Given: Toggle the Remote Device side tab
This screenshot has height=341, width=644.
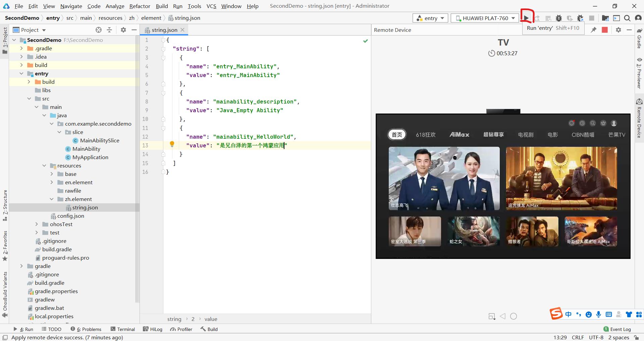Looking at the screenshot, I should [x=639, y=118].
